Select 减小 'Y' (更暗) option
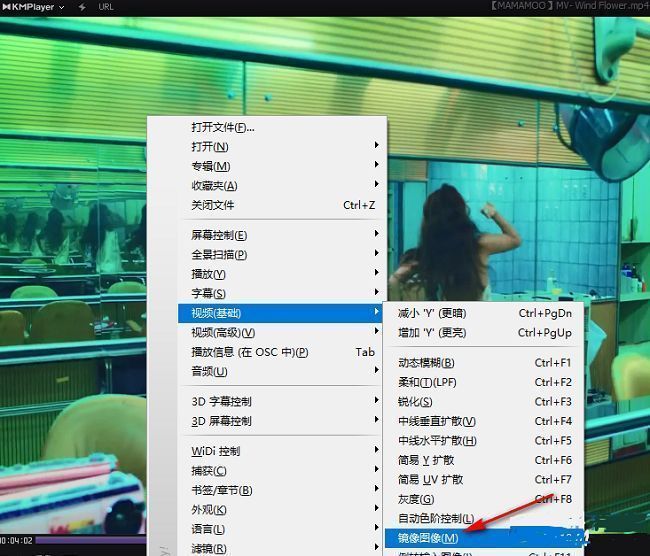 point(484,313)
